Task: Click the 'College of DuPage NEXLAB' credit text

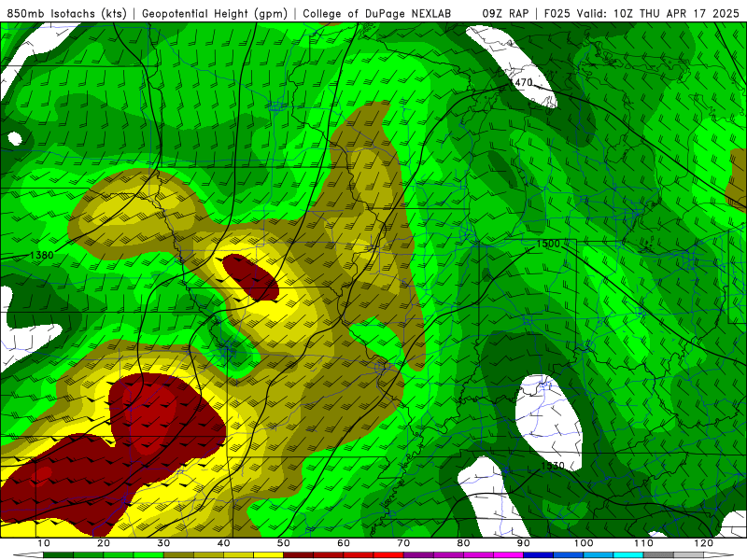Action: [x=377, y=14]
